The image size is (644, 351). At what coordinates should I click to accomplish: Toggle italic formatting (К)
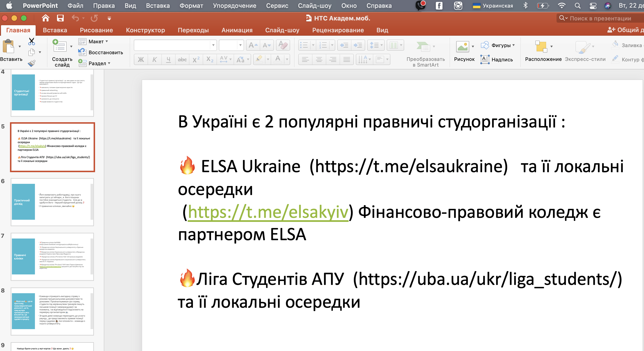pyautogui.click(x=154, y=59)
